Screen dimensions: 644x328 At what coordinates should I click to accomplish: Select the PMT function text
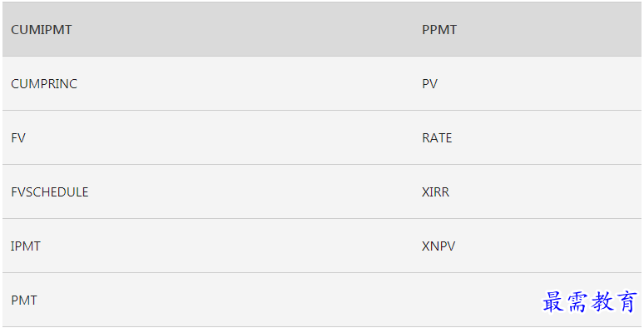[24, 300]
